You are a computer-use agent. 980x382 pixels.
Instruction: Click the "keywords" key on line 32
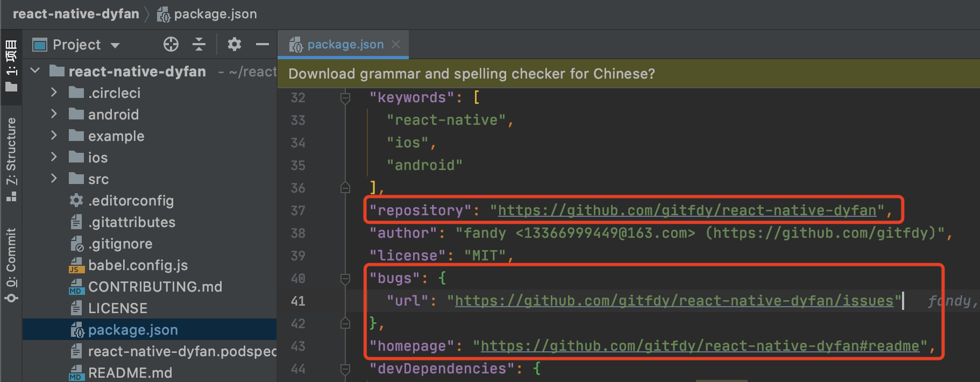tap(411, 97)
